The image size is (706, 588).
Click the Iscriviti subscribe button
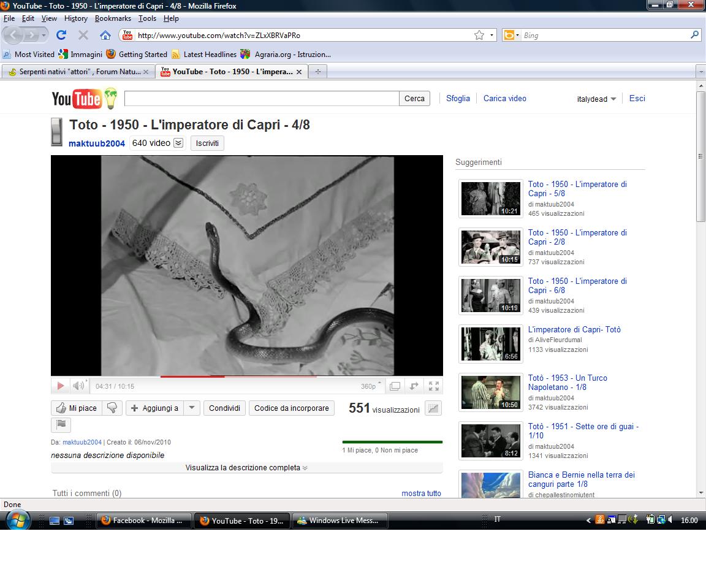[207, 143]
